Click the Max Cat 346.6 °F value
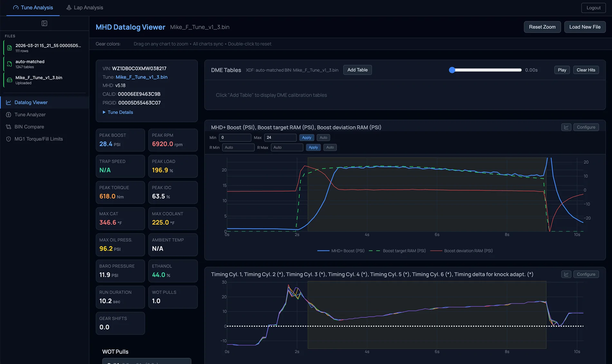The image size is (612, 364). click(x=110, y=222)
